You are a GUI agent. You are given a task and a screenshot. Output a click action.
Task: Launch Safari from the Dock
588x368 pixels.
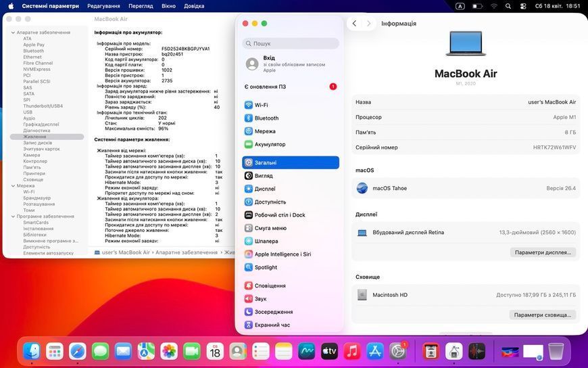coord(78,352)
